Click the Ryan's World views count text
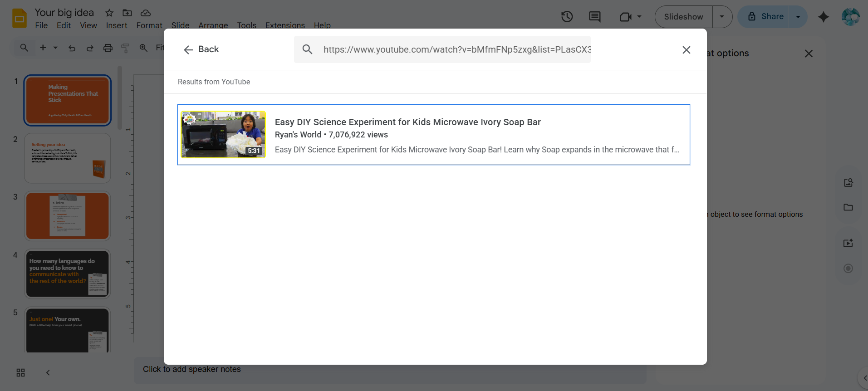The height and width of the screenshot is (391, 868). click(331, 135)
